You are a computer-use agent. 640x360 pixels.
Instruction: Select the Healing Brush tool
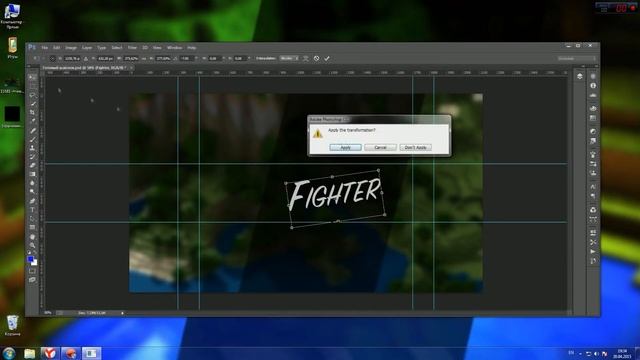(32, 131)
